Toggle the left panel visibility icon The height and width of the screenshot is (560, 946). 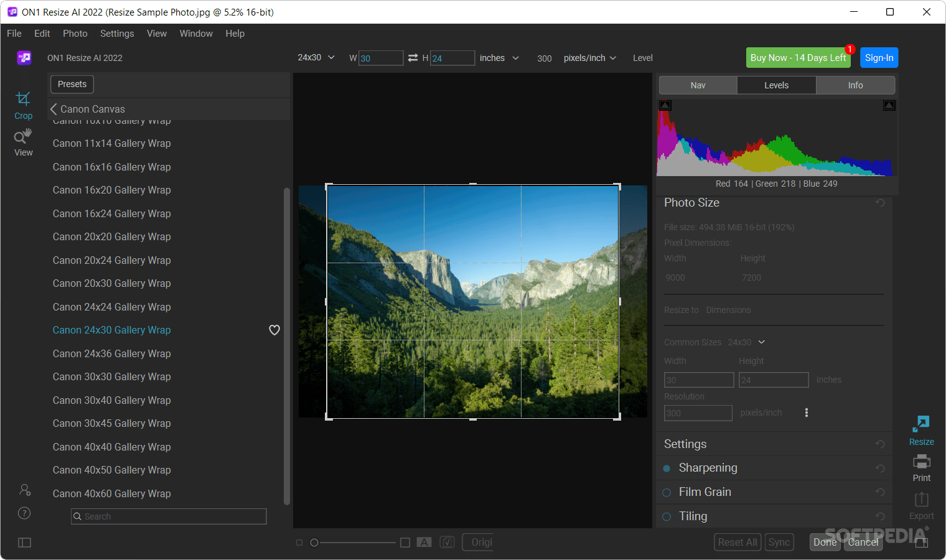click(24, 543)
